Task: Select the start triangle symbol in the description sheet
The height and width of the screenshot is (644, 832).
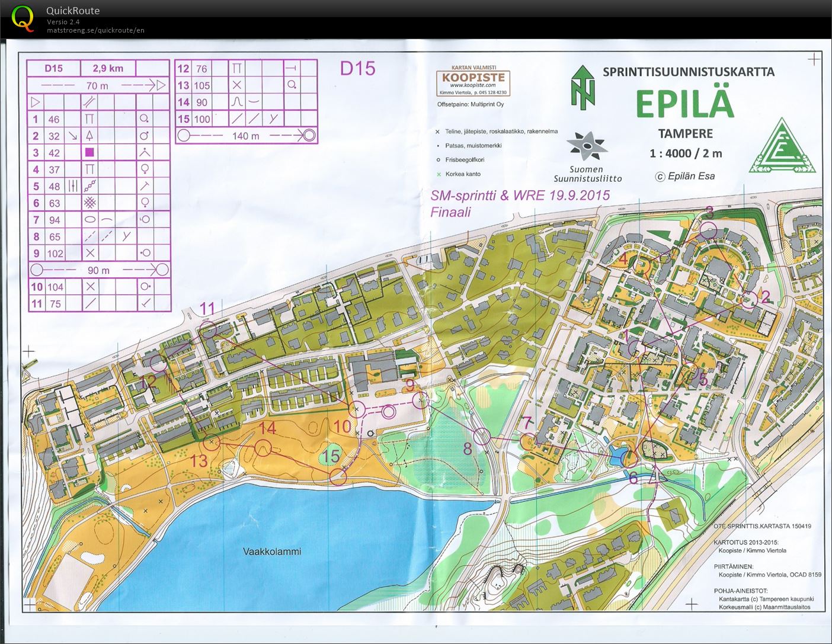Action: [37, 101]
